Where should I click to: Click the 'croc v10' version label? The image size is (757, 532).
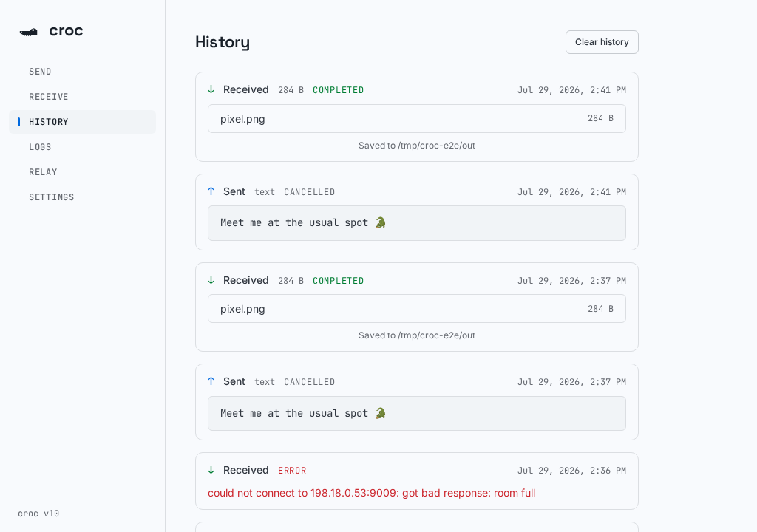click(x=38, y=514)
